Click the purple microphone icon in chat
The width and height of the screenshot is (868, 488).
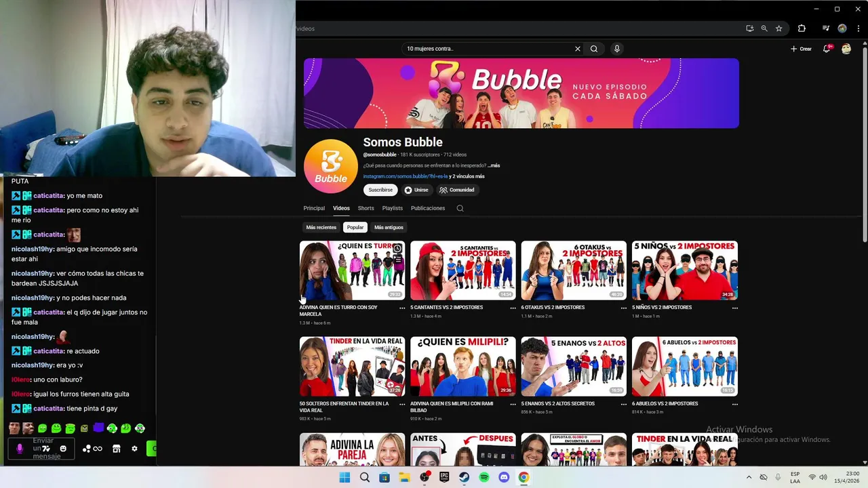point(20,449)
